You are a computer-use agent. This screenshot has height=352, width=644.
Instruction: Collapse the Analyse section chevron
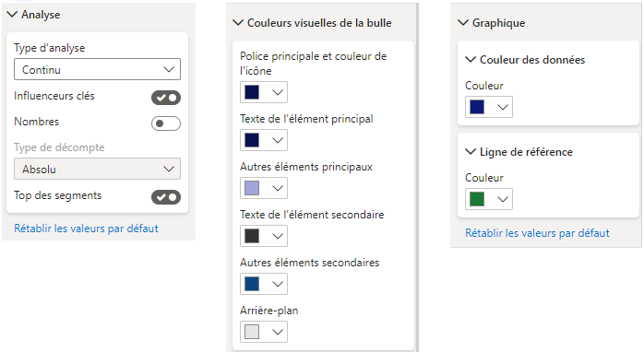pyautogui.click(x=12, y=15)
